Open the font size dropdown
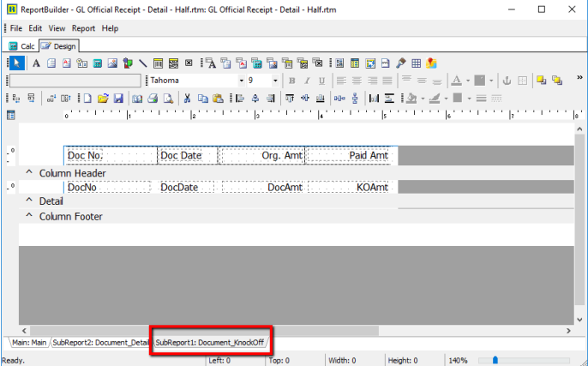The width and height of the screenshot is (588, 366). 275,81
